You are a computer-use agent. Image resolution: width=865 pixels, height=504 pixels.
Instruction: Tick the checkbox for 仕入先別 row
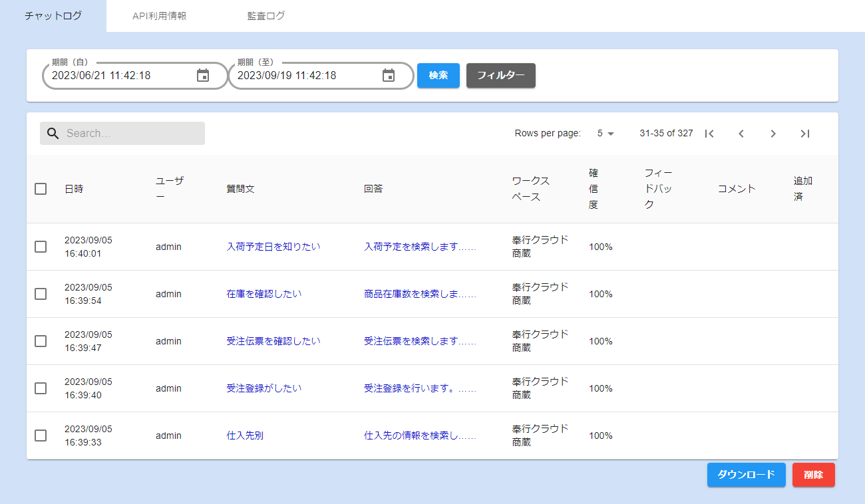41,436
